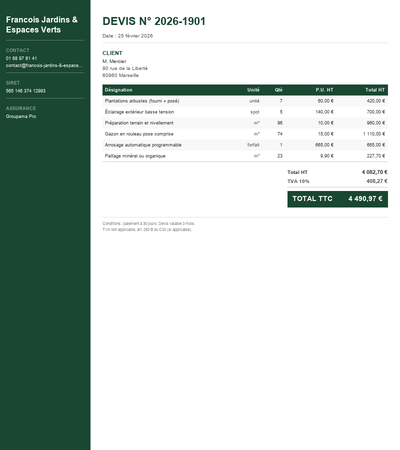Click the Total HT column header
The height and width of the screenshot is (450, 400).
[375, 90]
